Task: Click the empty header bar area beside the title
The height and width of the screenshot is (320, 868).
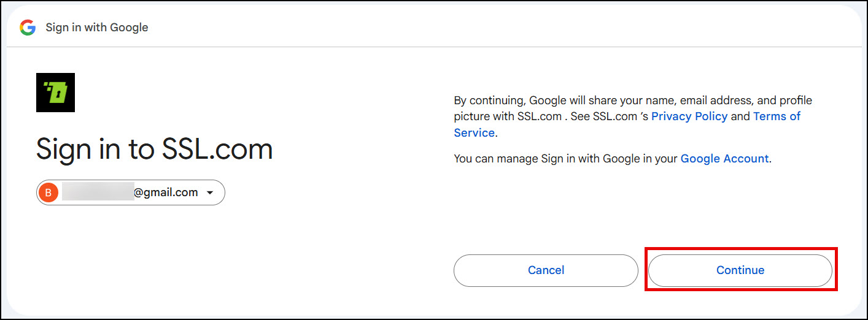Action: pyautogui.click(x=503, y=28)
